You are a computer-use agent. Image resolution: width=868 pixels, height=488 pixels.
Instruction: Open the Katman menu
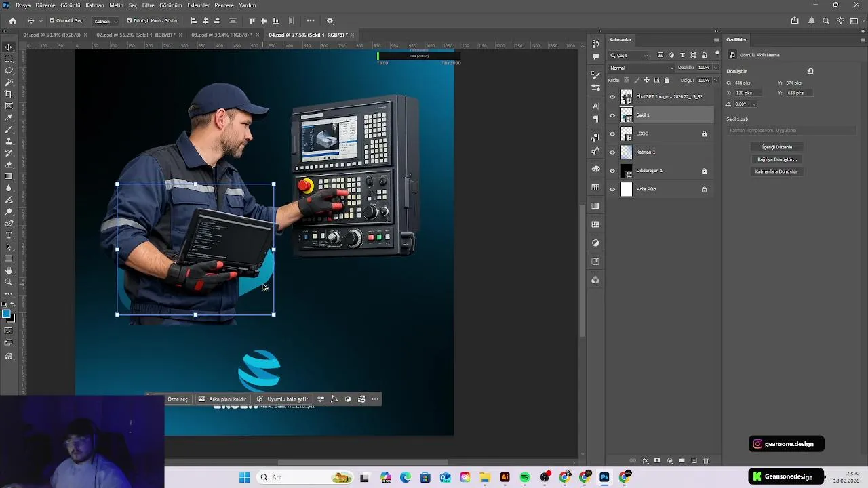click(95, 5)
